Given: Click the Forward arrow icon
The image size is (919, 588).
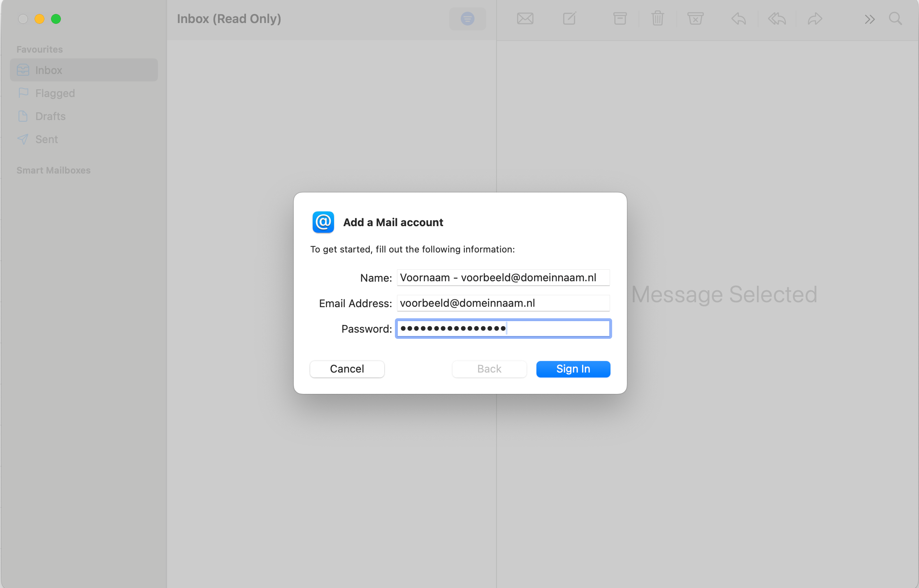Looking at the screenshot, I should (x=815, y=19).
